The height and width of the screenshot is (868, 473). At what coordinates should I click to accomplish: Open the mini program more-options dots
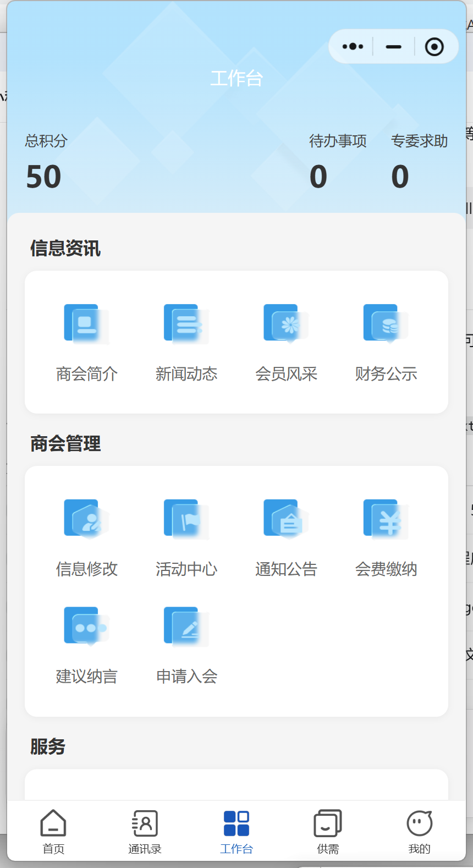click(353, 47)
